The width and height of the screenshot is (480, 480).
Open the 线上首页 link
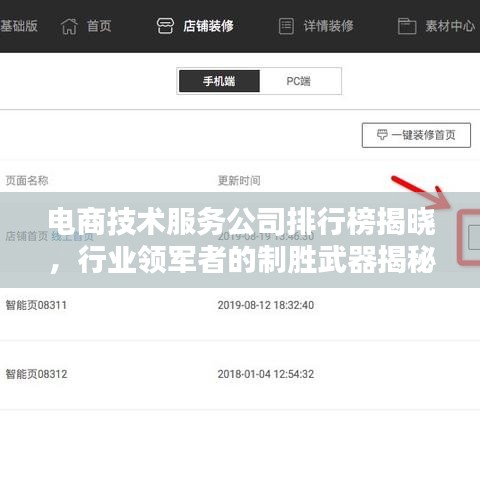click(x=72, y=236)
